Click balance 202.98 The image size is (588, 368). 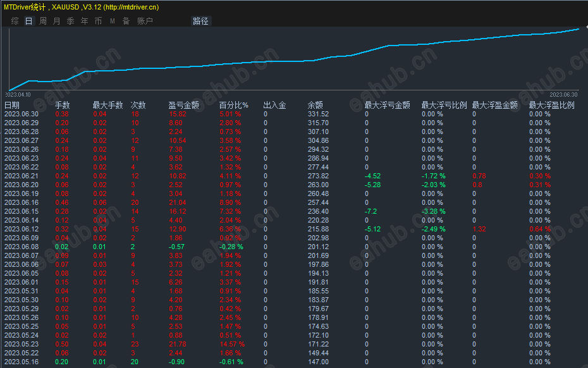coord(319,238)
